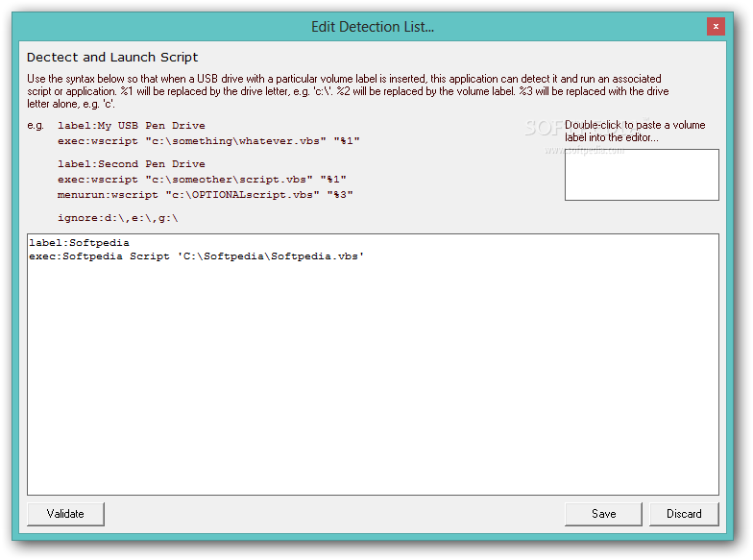Click the 'menurun:wscript' example line
The image size is (753, 560).
(x=206, y=195)
